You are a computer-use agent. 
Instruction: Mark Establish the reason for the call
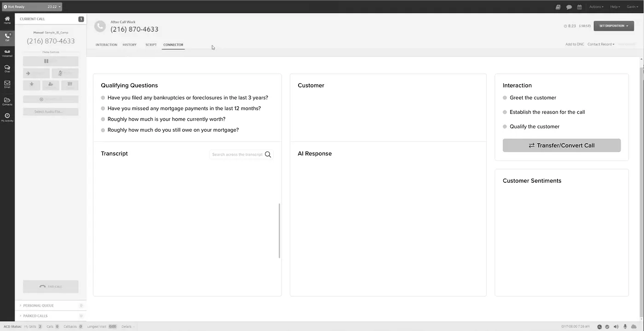[505, 112]
